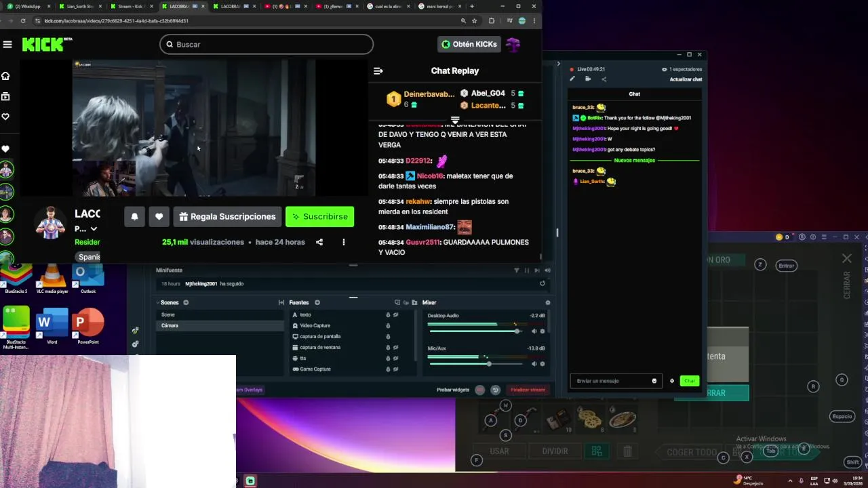Open PowerPoint desktop icon
868x488 pixels.
[88, 326]
